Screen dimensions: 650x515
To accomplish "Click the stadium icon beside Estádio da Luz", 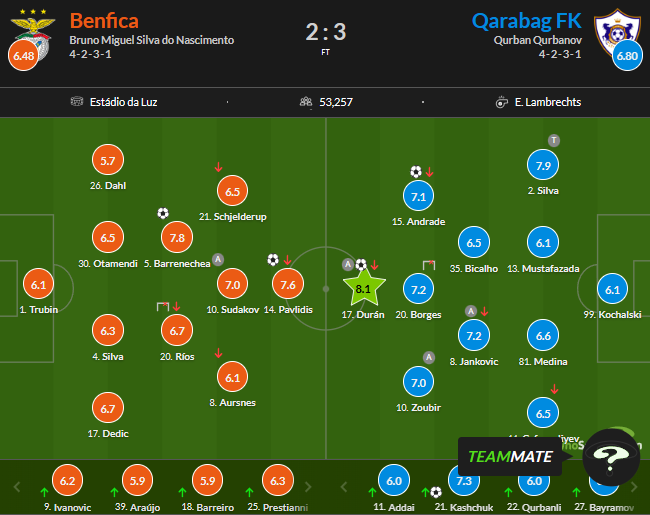I will [77, 101].
